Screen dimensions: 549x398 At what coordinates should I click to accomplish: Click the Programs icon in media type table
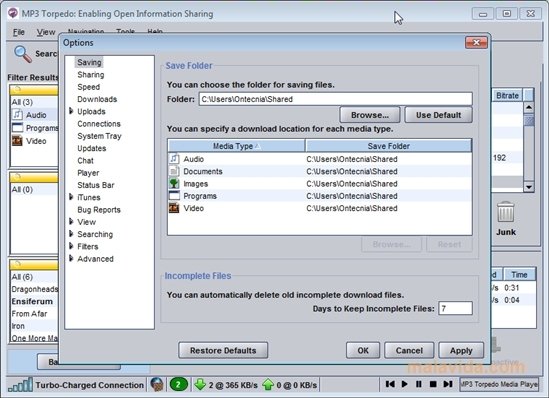click(174, 195)
